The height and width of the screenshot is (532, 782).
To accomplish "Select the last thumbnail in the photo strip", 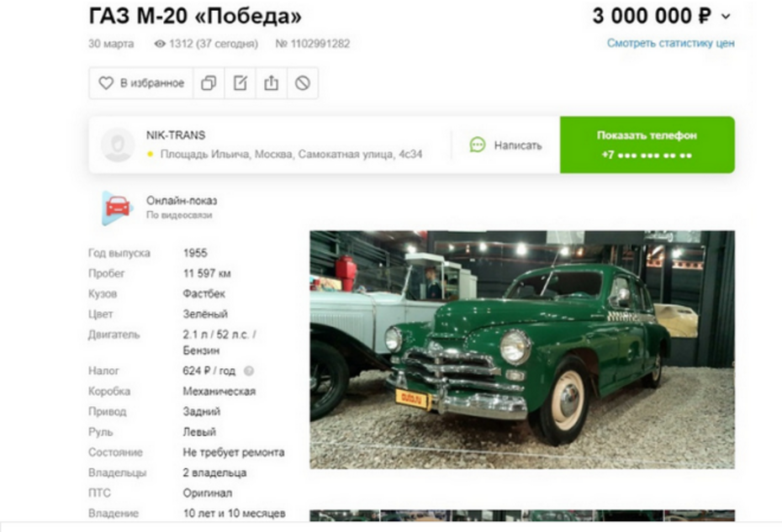I will pos(700,516).
